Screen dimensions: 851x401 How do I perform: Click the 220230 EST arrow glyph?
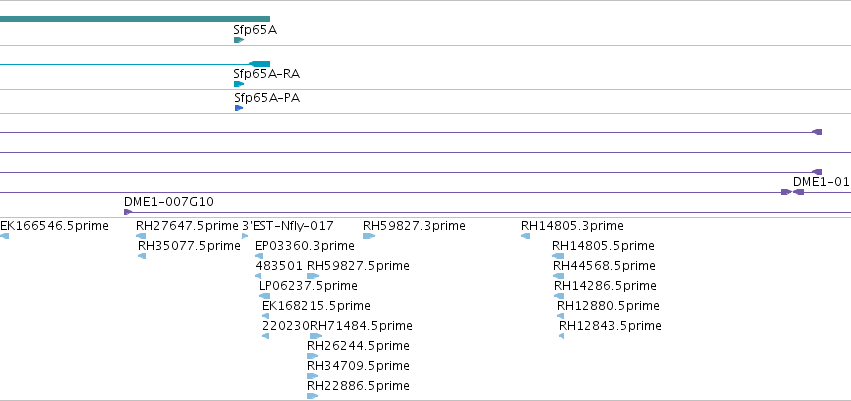pyautogui.click(x=265, y=336)
